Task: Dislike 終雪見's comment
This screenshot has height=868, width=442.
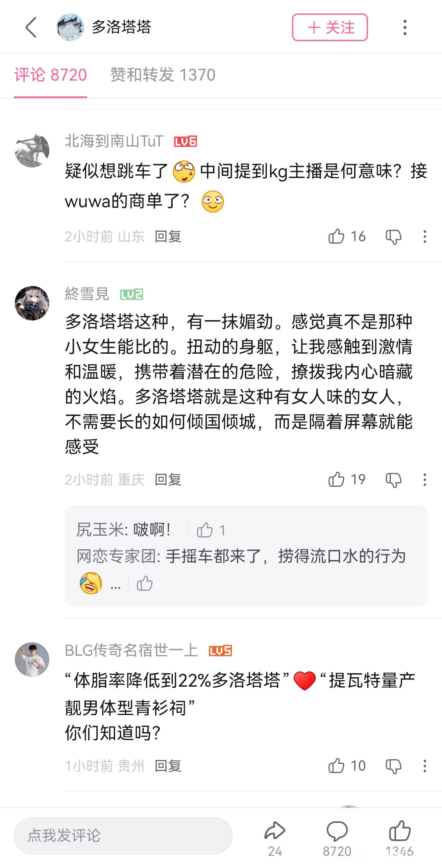Action: [393, 480]
